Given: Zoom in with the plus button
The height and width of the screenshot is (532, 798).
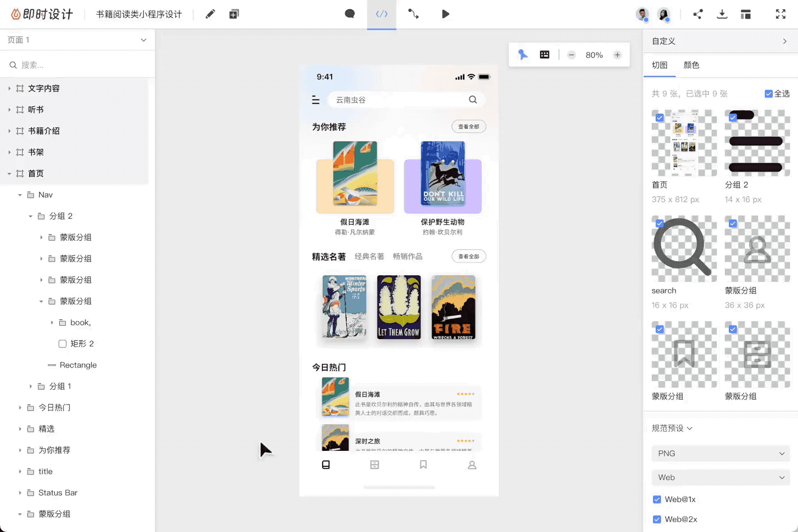Looking at the screenshot, I should (617, 55).
